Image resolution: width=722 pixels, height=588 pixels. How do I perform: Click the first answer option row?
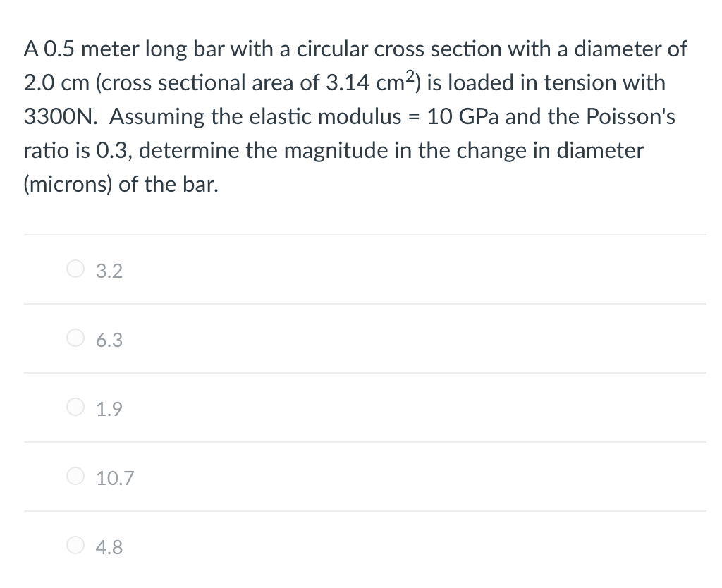(353, 269)
